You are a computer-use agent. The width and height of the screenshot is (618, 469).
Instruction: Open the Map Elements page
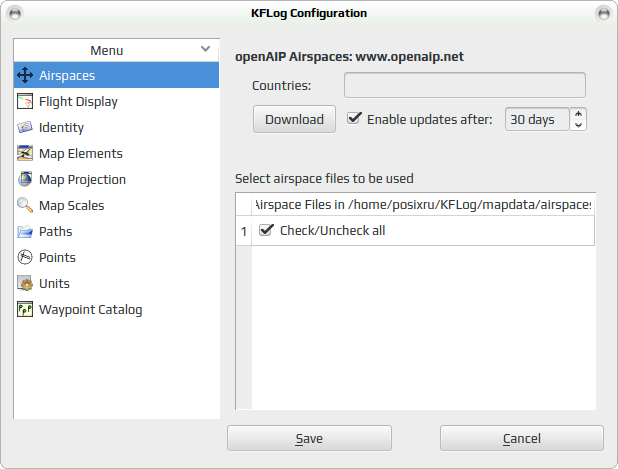[x=116, y=153]
